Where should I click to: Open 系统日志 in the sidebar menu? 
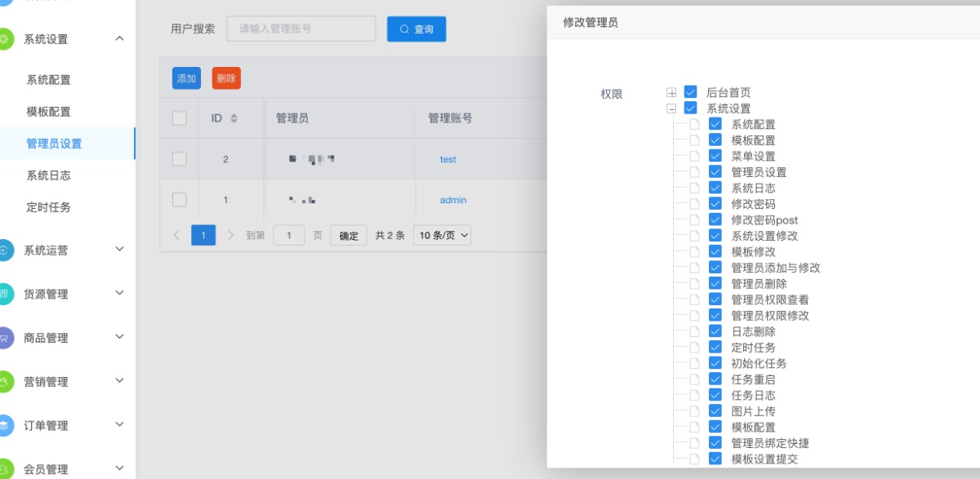pos(48,175)
